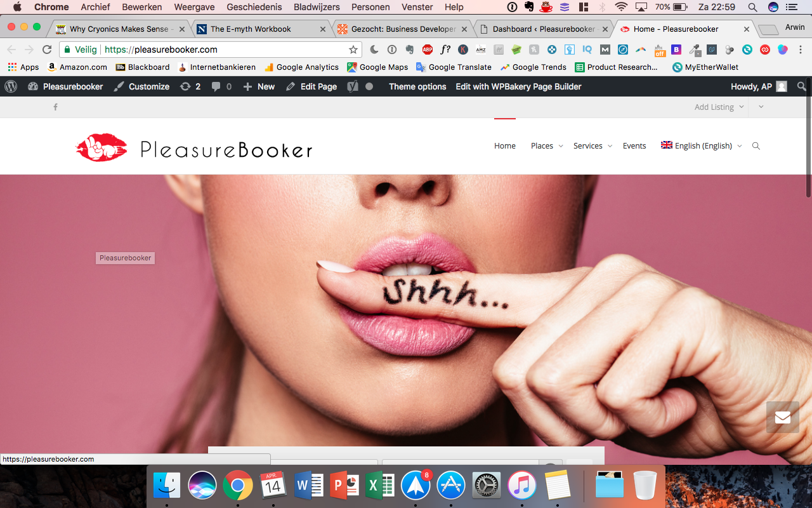Open the AdBlock Plus extension icon
This screenshot has width=812, height=508.
(428, 50)
